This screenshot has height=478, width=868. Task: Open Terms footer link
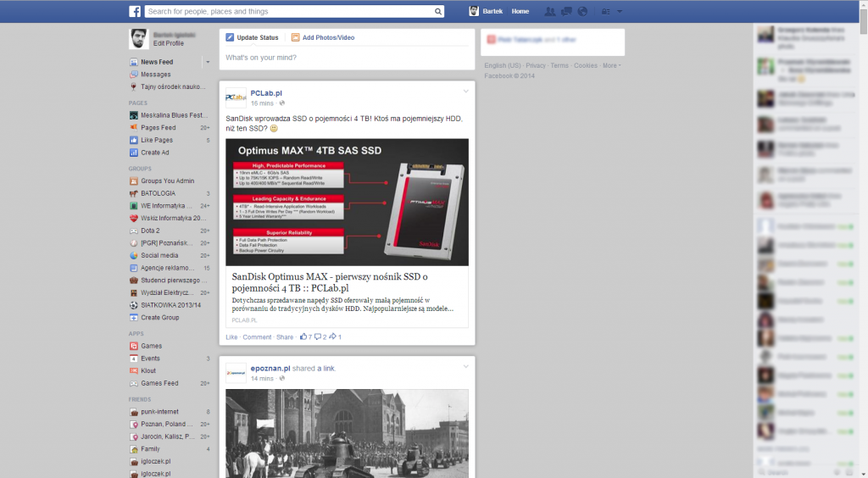pyautogui.click(x=559, y=65)
